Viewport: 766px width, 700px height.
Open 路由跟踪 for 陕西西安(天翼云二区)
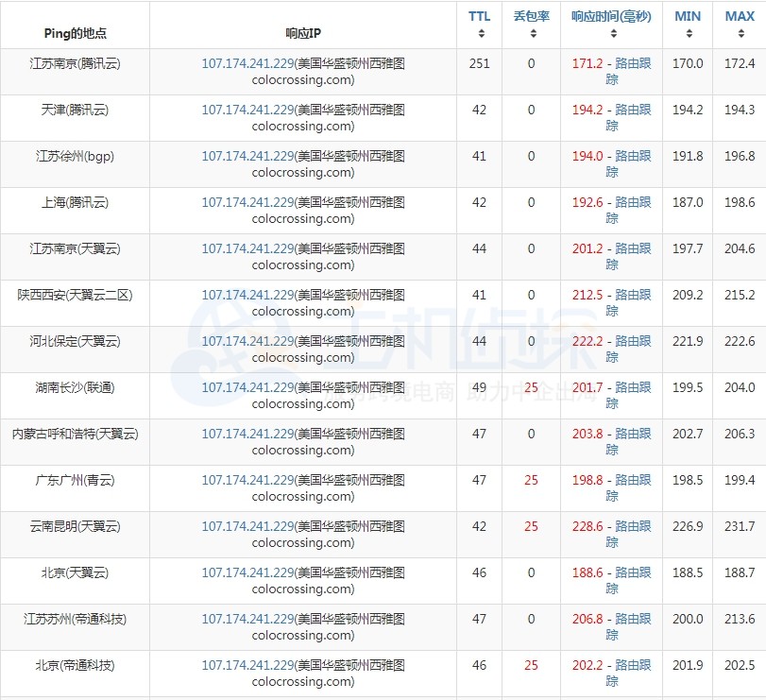(x=632, y=295)
